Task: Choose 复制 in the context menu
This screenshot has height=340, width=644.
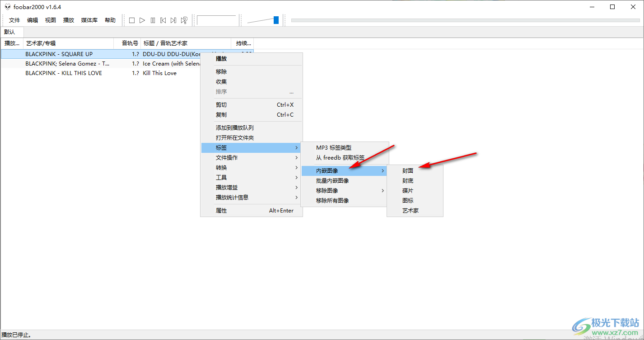Action: pos(252,115)
